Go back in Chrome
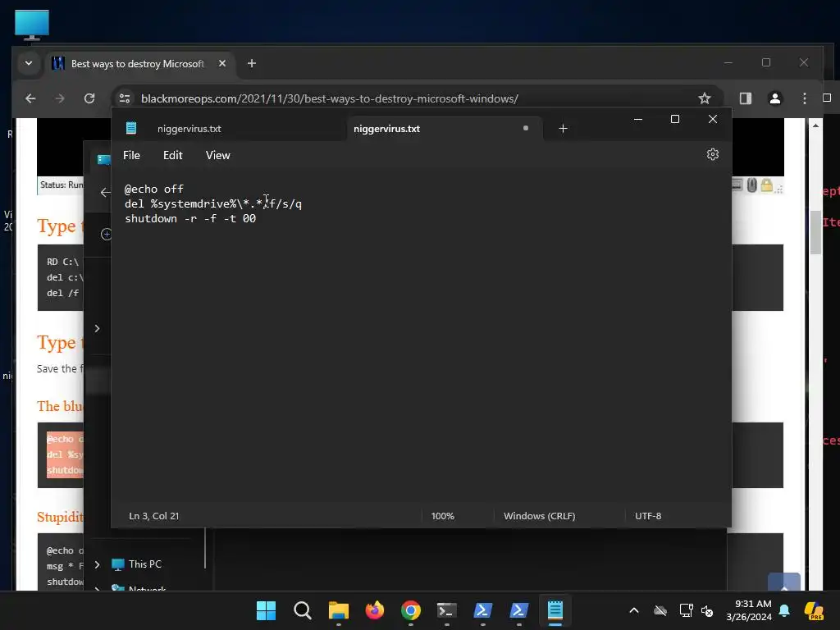Image resolution: width=840 pixels, height=630 pixels. [30, 98]
